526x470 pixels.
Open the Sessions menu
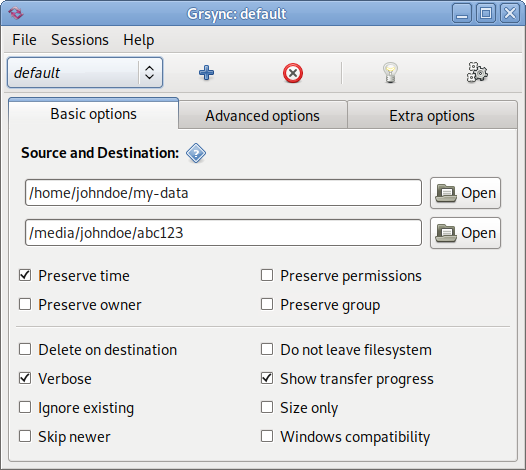click(x=80, y=40)
